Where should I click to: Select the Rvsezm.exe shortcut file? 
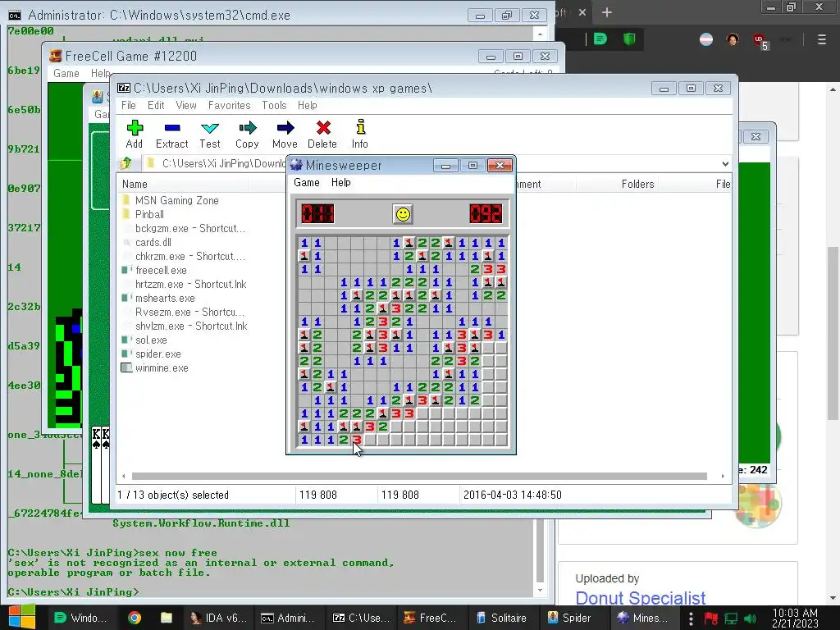pos(189,312)
